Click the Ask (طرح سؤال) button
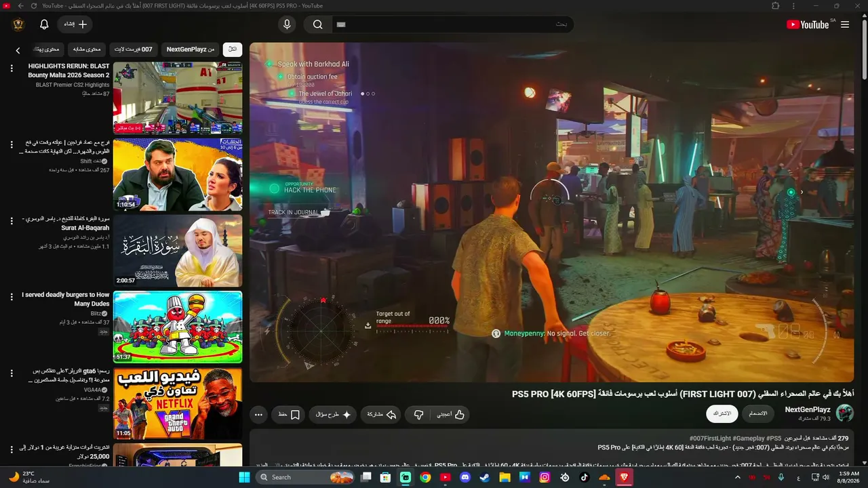 coord(333,415)
